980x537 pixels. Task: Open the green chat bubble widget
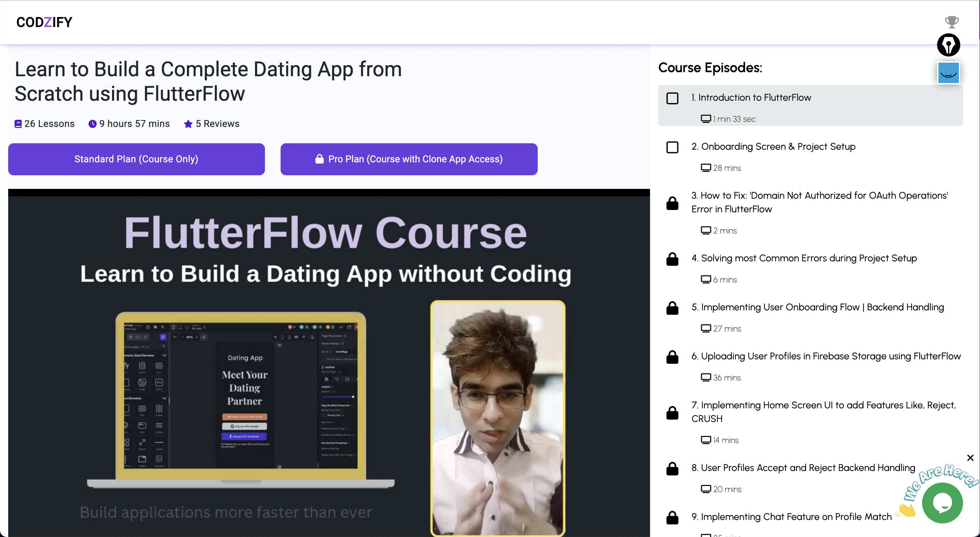[942, 503]
